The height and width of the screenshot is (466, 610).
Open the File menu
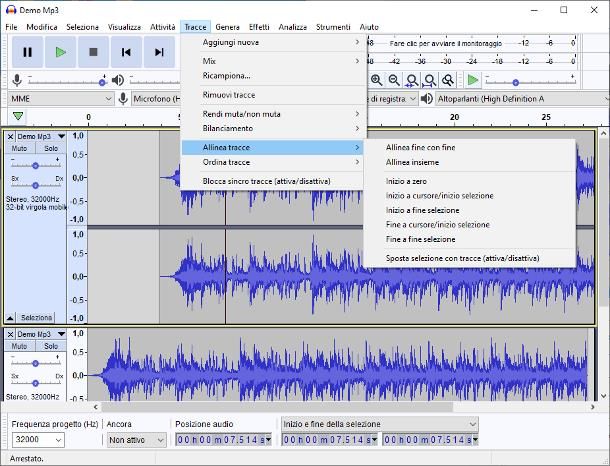pos(11,27)
